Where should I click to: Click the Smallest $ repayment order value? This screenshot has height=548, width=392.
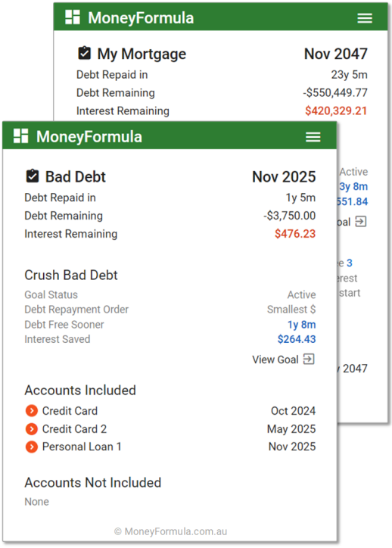point(291,310)
